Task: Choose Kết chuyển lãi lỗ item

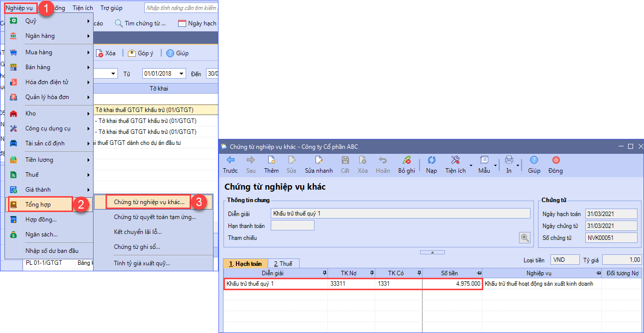Action: tap(138, 232)
